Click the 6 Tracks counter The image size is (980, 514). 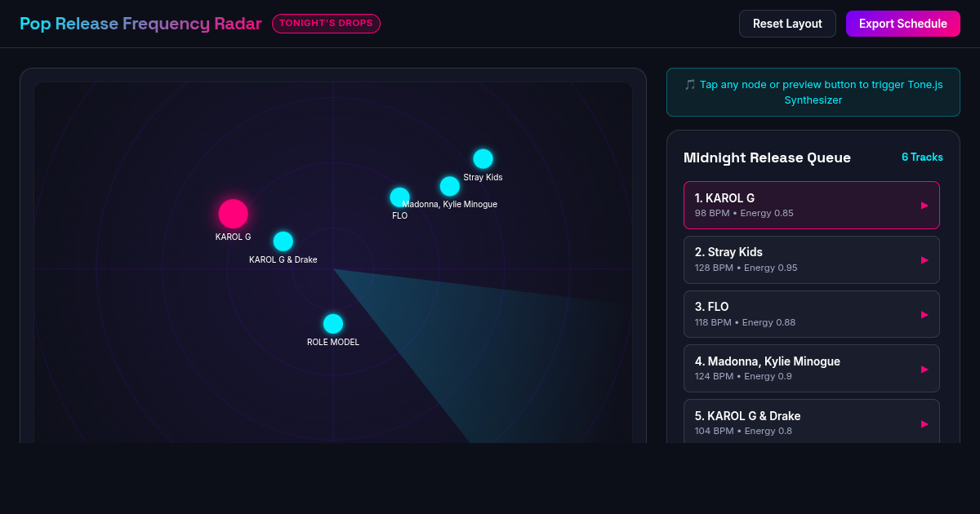coord(922,157)
